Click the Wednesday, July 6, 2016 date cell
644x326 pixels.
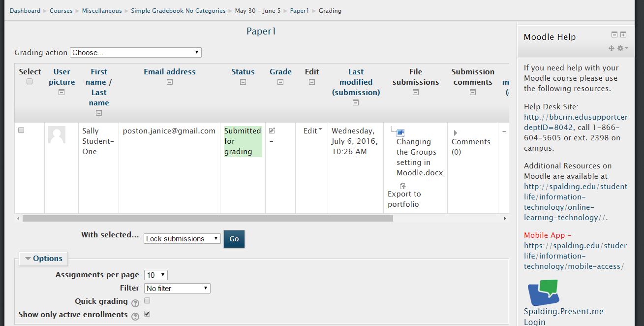coord(355,141)
